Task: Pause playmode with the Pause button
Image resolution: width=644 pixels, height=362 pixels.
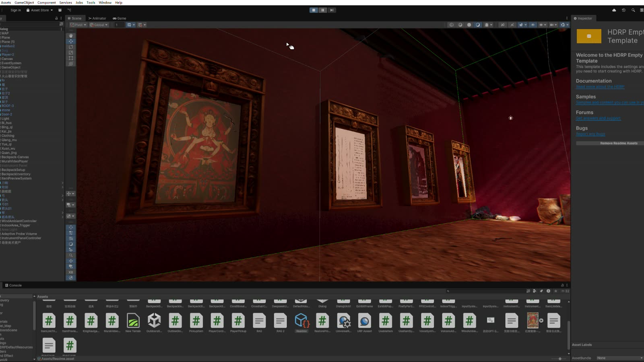Action: pos(323,10)
